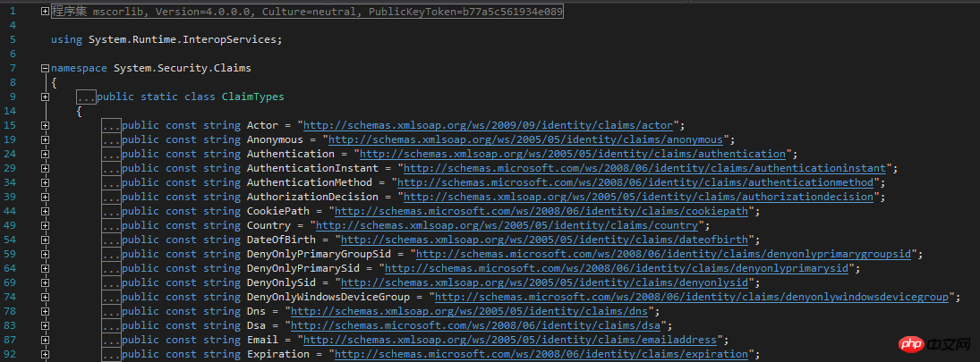Open the claims/authorizationdecision URL
The image size is (980, 362).
638,198
